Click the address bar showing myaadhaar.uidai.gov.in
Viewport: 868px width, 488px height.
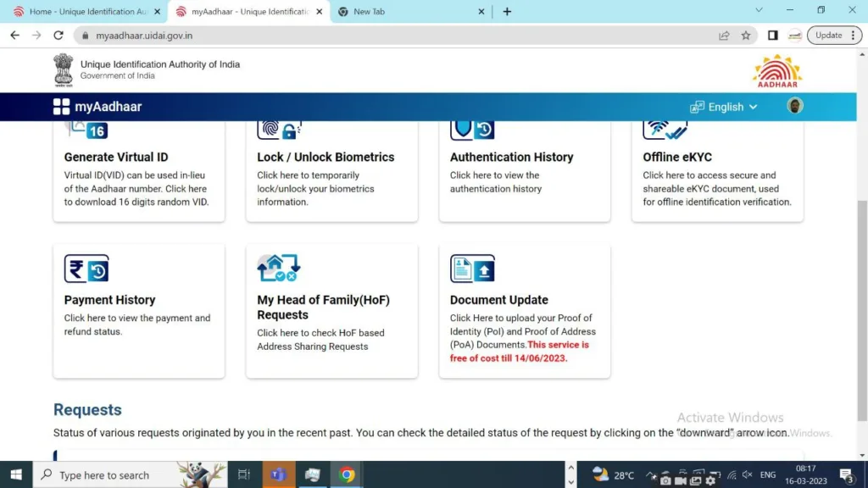tap(381, 36)
